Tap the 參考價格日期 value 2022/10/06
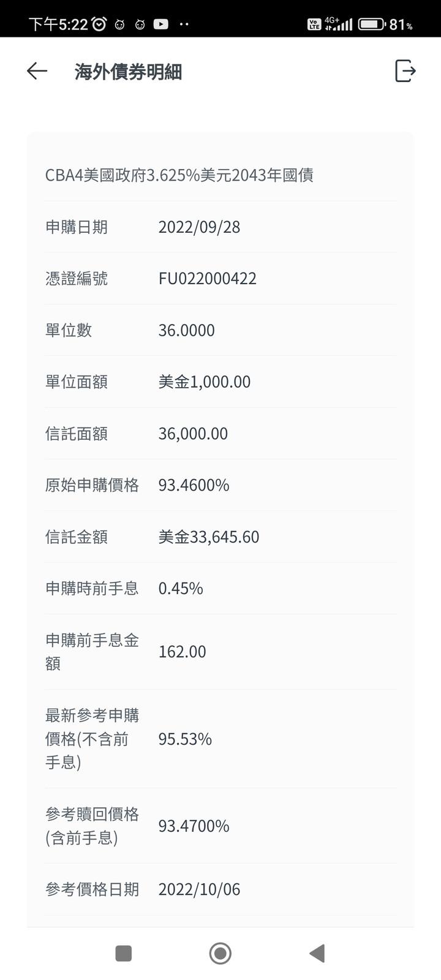Screen dimensions: 441x980 [199, 889]
